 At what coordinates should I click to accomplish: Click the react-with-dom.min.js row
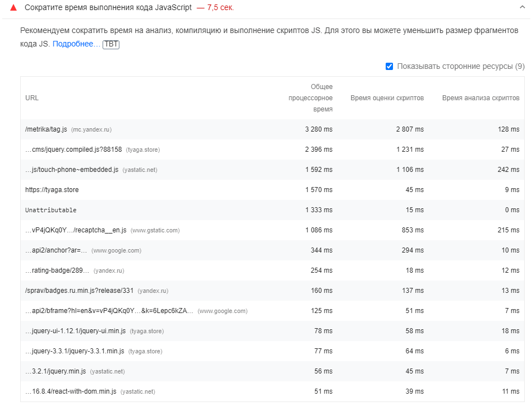pyautogui.click(x=67, y=391)
